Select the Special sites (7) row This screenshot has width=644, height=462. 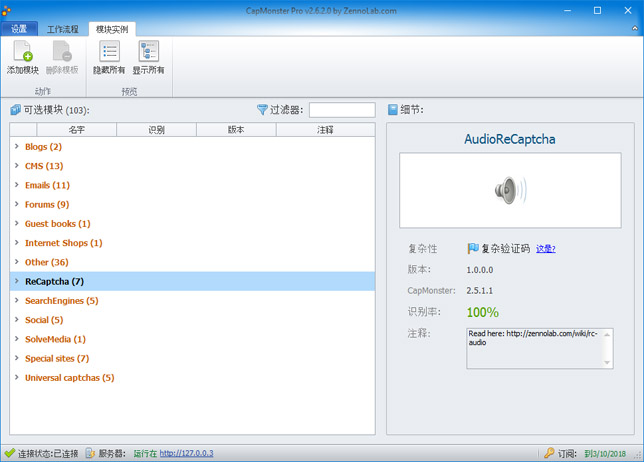click(x=192, y=359)
